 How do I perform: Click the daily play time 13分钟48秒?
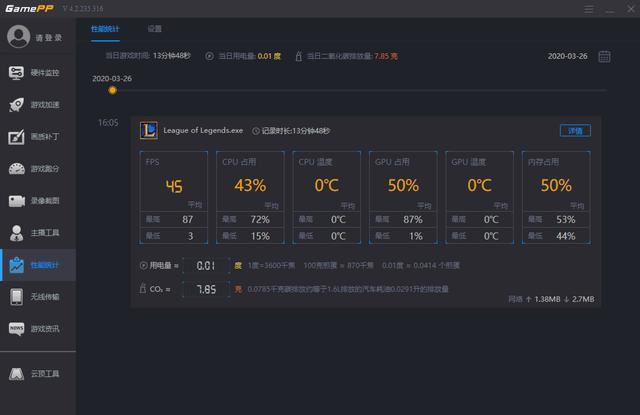click(171, 55)
